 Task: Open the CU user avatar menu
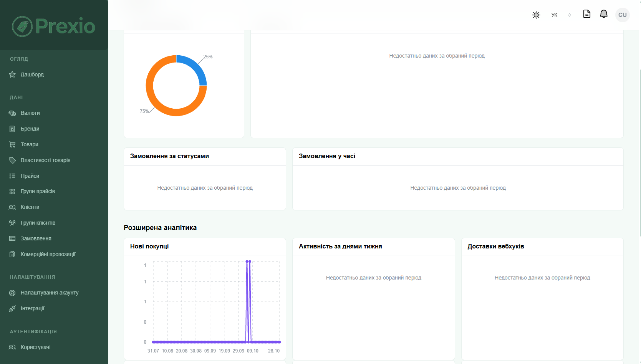622,15
